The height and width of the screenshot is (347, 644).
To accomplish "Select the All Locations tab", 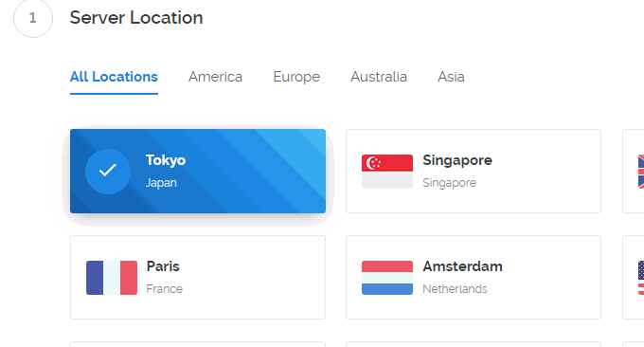I will tap(114, 77).
